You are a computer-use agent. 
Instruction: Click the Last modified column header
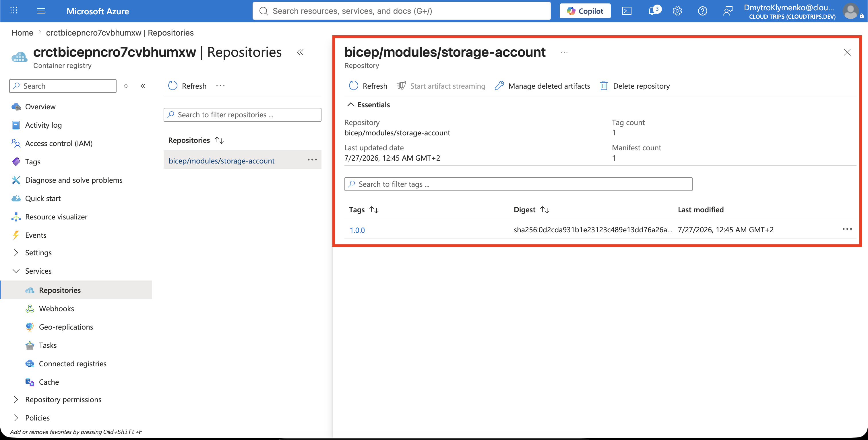click(x=701, y=210)
